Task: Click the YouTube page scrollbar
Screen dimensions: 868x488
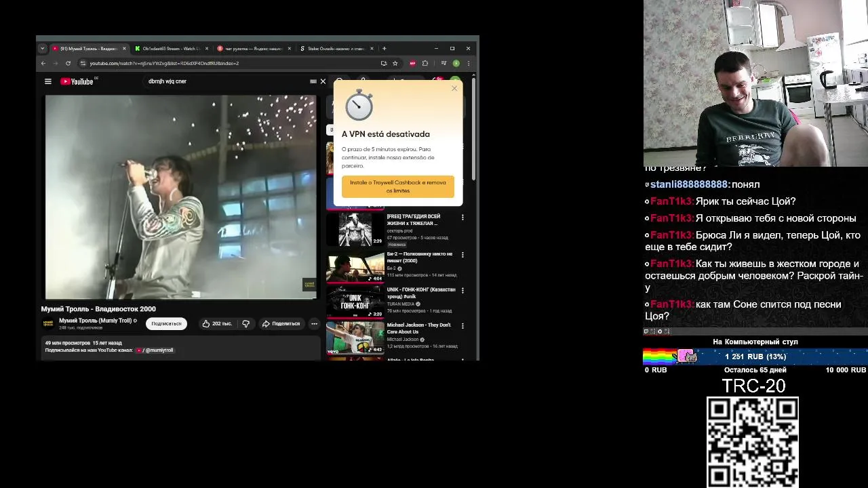Action: (x=473, y=129)
